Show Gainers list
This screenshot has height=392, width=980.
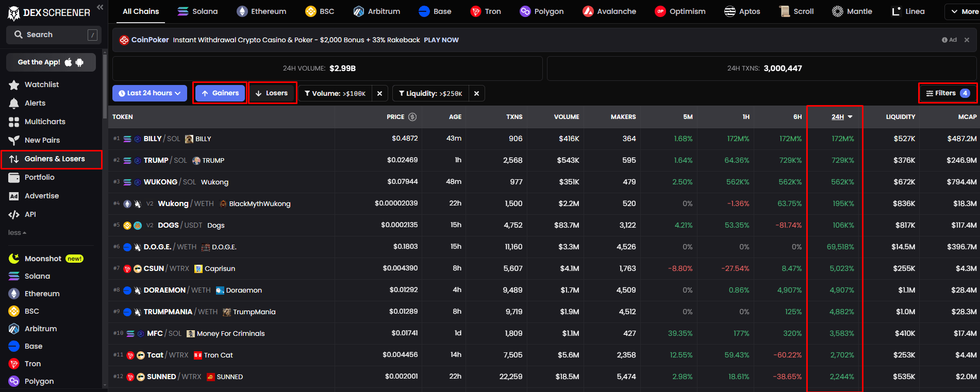220,93
